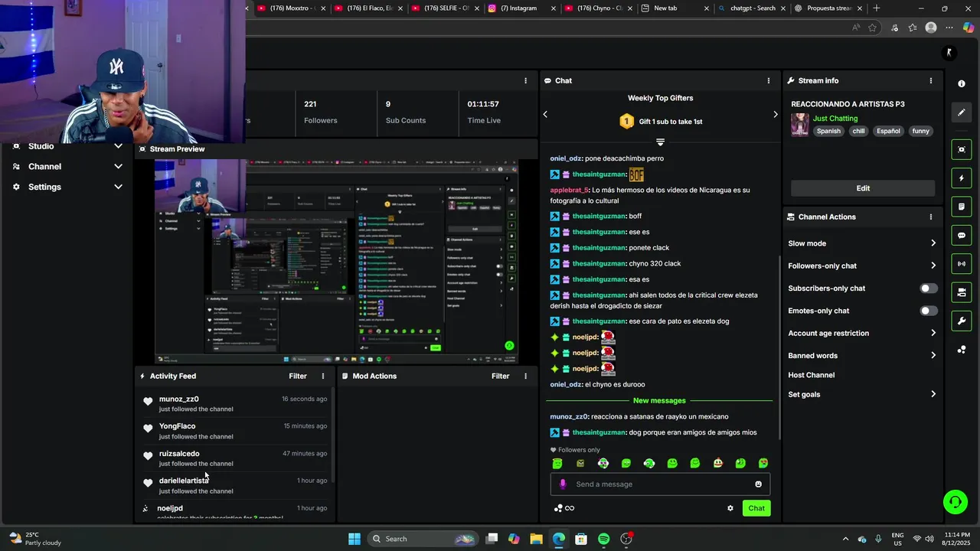Open the Mod Actions three-dot menu
This screenshot has width=980, height=551.
pyautogui.click(x=525, y=376)
